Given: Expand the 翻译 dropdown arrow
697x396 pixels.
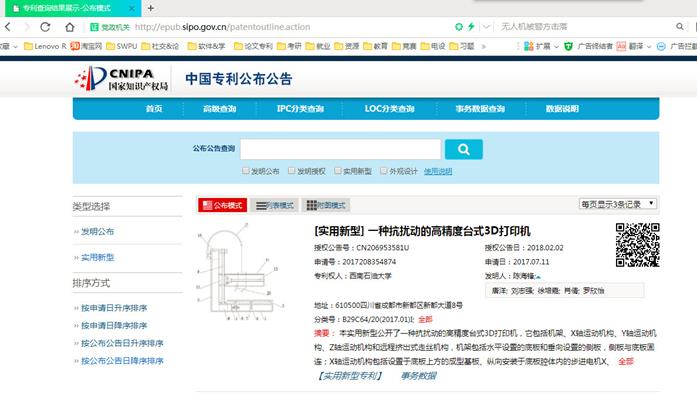Looking at the screenshot, I should (x=649, y=47).
